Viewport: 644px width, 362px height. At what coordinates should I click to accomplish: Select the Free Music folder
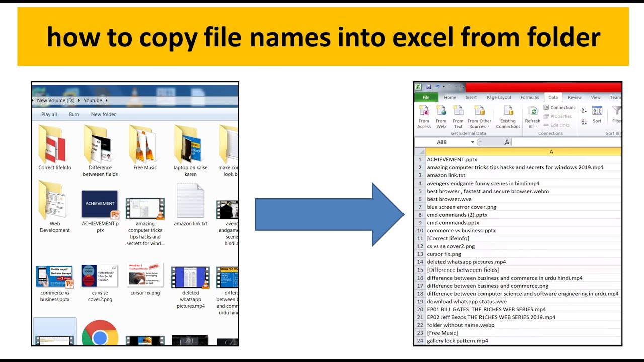point(145,148)
